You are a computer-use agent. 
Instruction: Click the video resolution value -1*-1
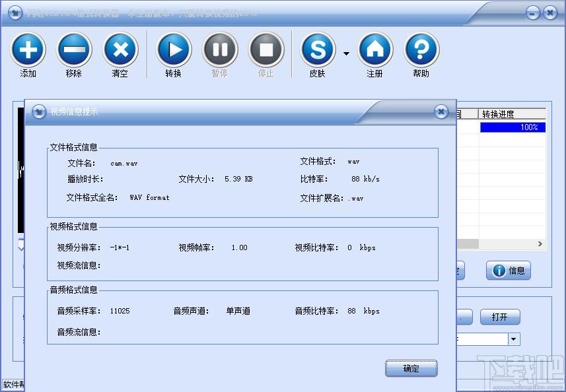coord(120,247)
